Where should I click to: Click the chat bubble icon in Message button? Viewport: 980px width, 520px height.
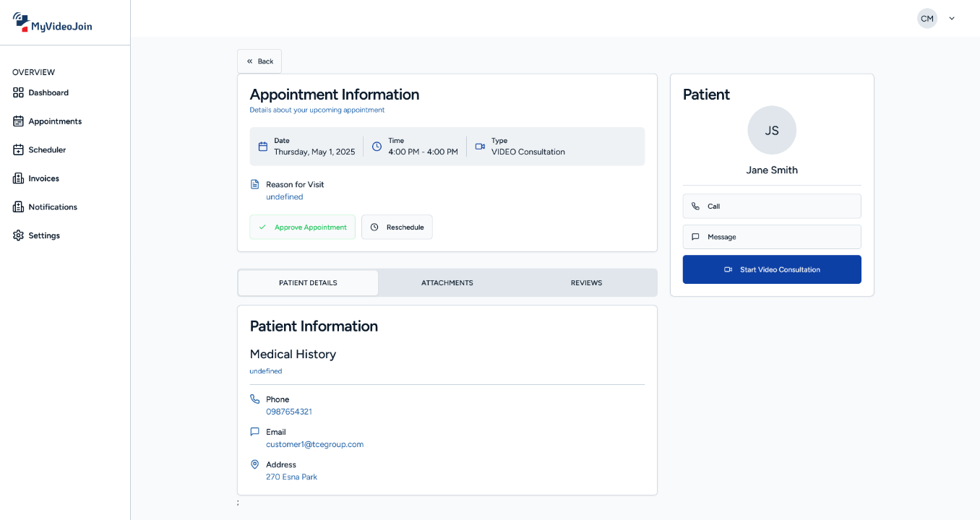[x=695, y=237]
